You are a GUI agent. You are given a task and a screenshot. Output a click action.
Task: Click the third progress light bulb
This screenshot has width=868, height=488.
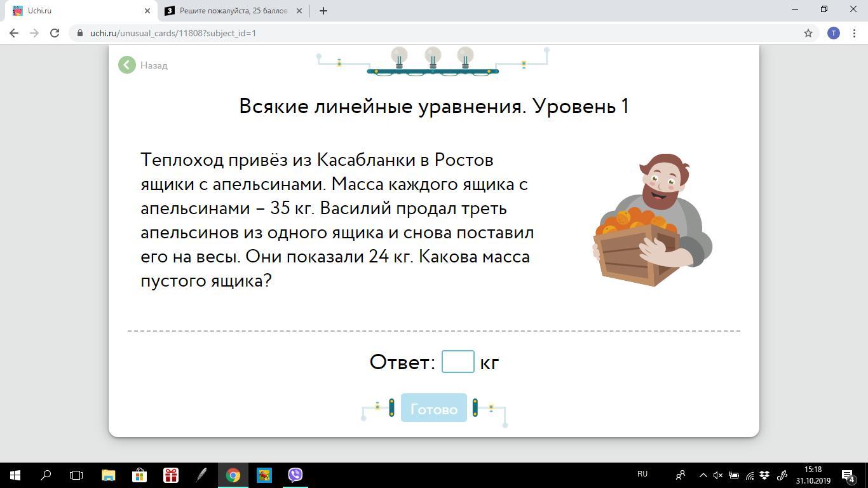click(x=466, y=58)
